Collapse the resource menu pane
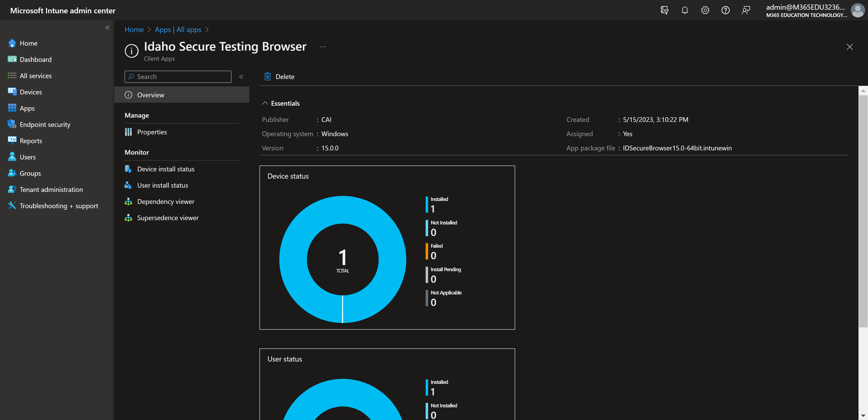This screenshot has height=420, width=868. [x=241, y=77]
